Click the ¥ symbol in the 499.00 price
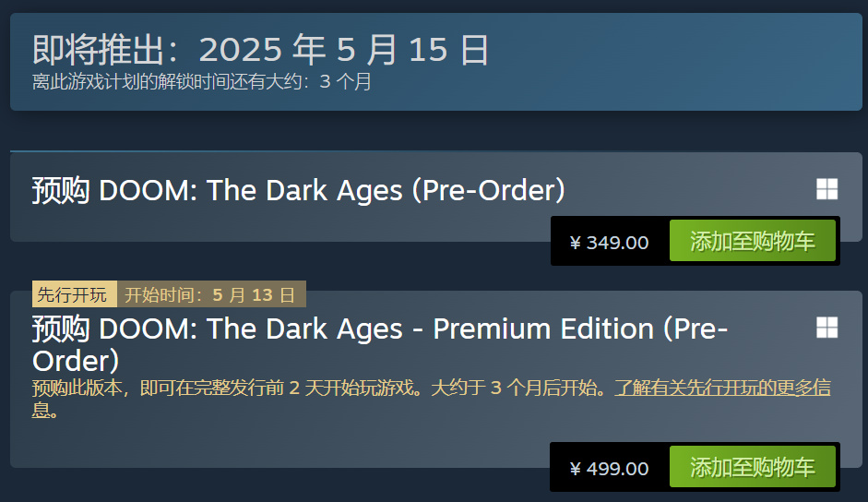This screenshot has width=868, height=502. 576,469
